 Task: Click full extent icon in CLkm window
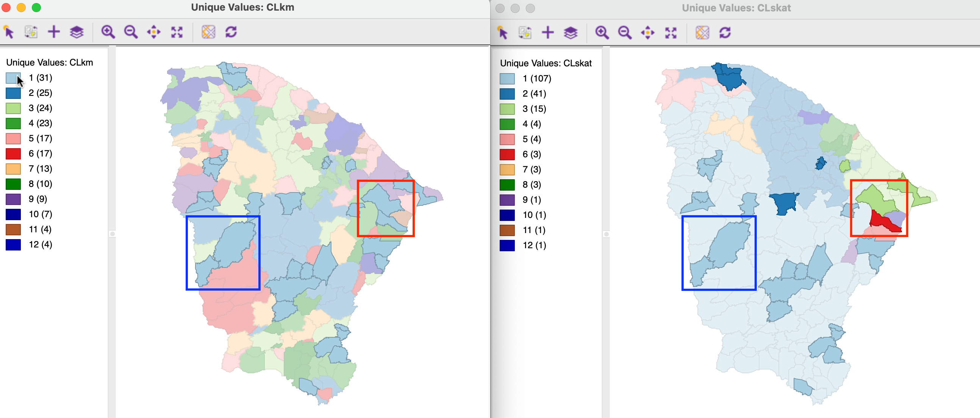[x=177, y=32]
